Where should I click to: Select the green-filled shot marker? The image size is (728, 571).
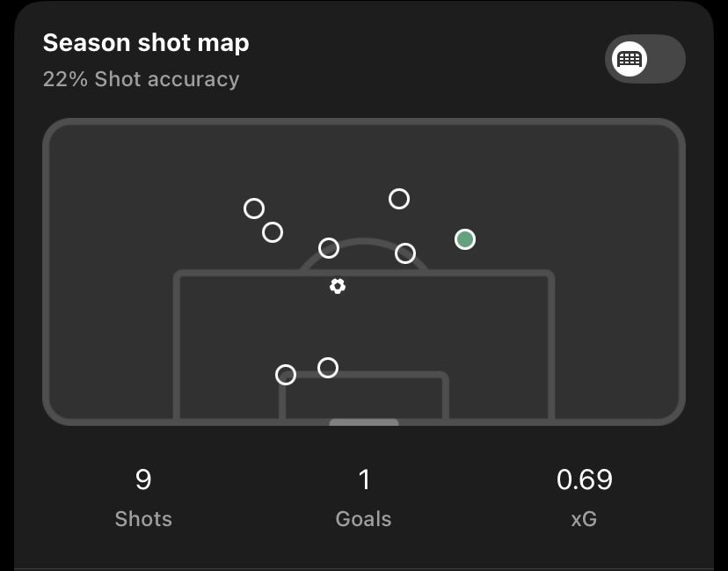tap(465, 239)
